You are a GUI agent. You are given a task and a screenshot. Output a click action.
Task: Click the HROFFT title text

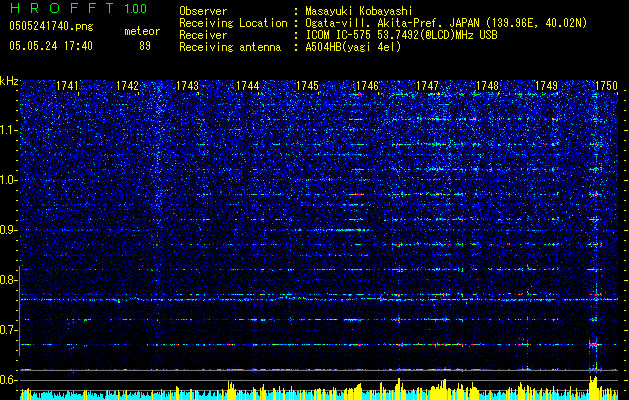[63, 8]
